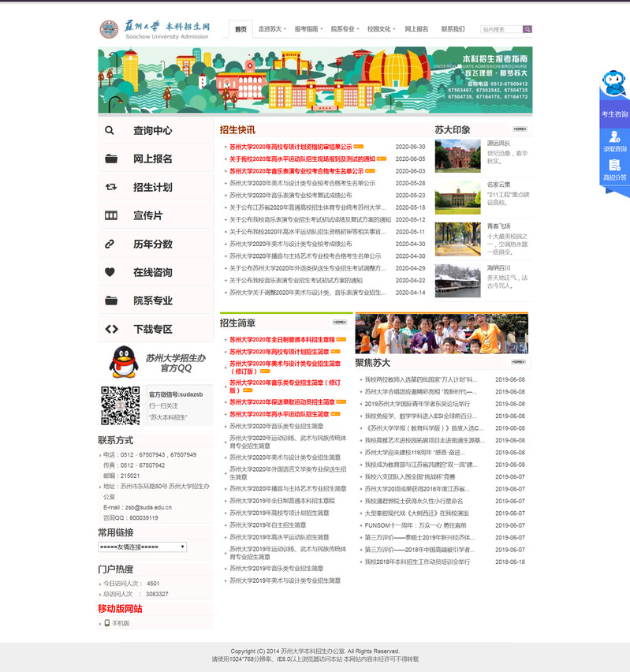Click the arrows icon next to 招生计划
Image resolution: width=630 pixels, height=672 pixels.
pyautogui.click(x=110, y=187)
